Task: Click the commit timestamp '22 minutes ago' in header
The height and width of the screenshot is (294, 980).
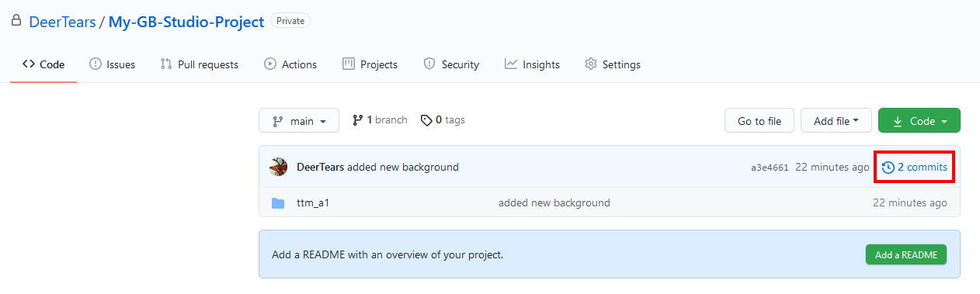Action: pyautogui.click(x=832, y=167)
